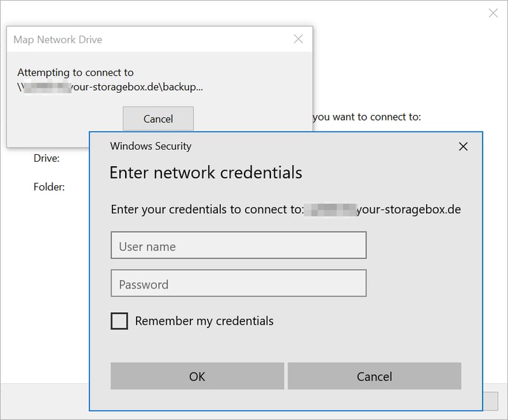The image size is (508, 420).
Task: Click the Windows Security title text
Action: [150, 146]
